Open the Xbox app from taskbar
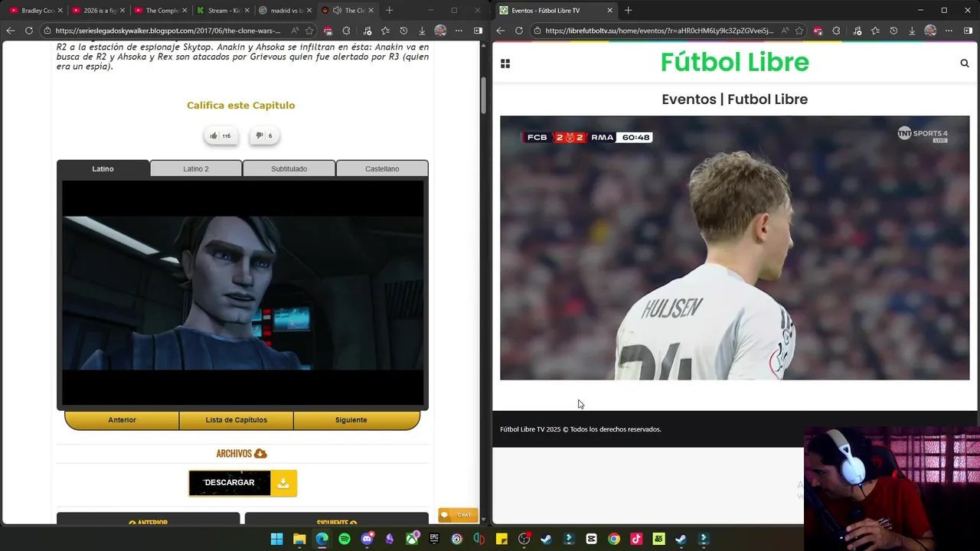 point(412,539)
